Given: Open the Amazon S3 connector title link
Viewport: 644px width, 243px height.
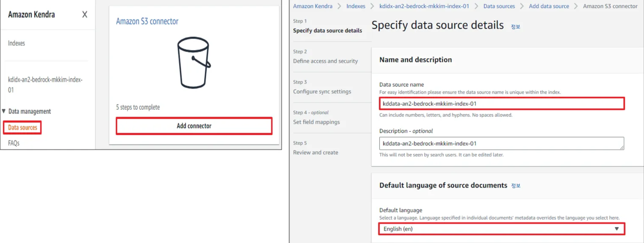Looking at the screenshot, I should point(147,21).
